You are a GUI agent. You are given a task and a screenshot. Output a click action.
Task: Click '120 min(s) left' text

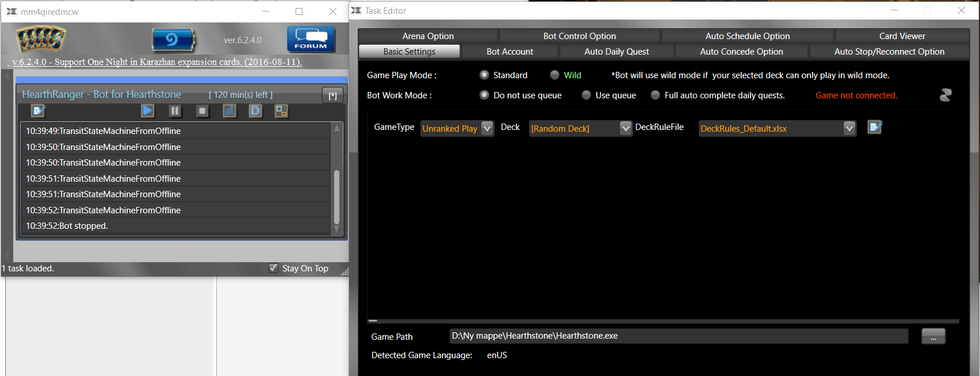tap(240, 95)
